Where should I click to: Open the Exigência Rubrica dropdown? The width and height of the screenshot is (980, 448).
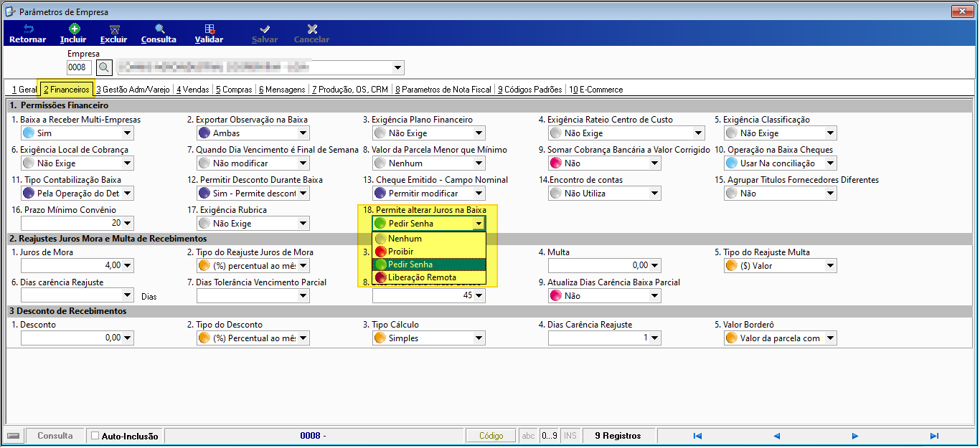(303, 223)
